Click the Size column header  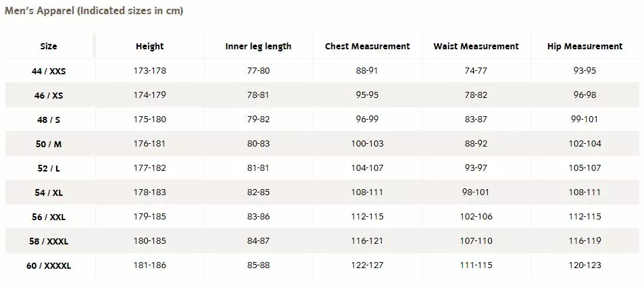pos(49,47)
